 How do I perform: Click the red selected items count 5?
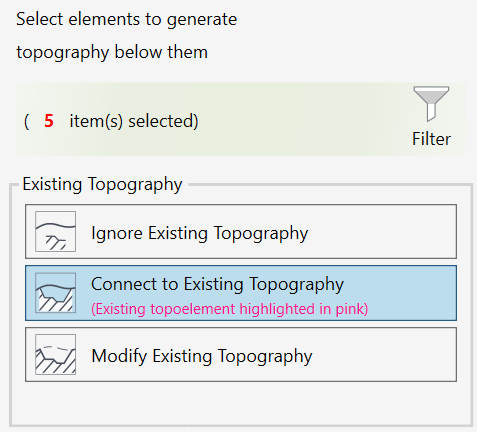pos(49,121)
